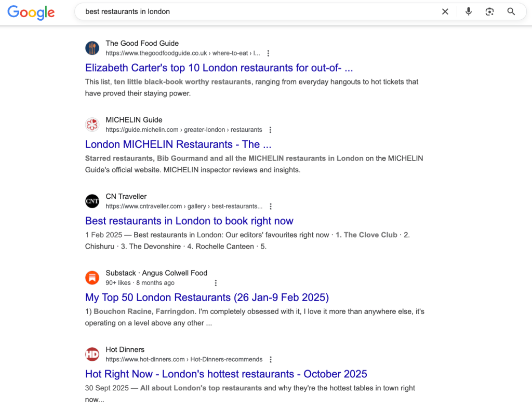This screenshot has width=532, height=409.
Task: Select the MICHELIN Guide favicon
Action: point(92,125)
